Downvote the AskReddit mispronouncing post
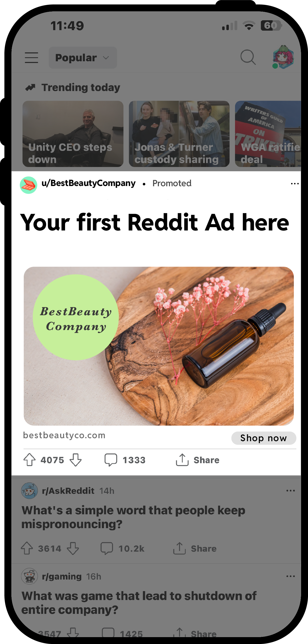The width and height of the screenshot is (308, 644). 73,548
